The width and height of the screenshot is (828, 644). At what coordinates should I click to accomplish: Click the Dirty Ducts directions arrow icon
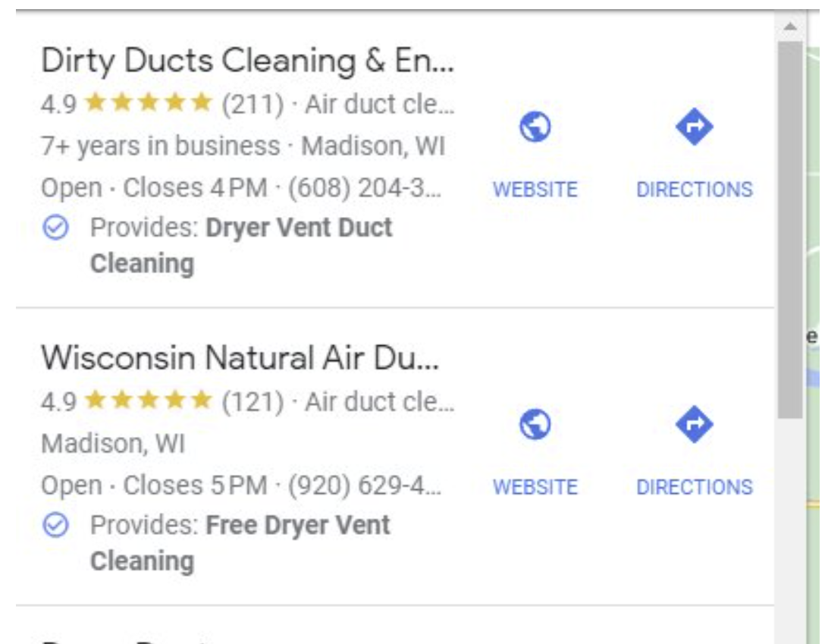pos(694,127)
